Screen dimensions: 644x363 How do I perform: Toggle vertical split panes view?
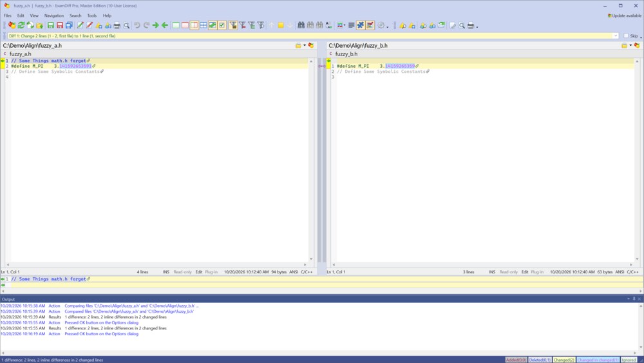(194, 26)
